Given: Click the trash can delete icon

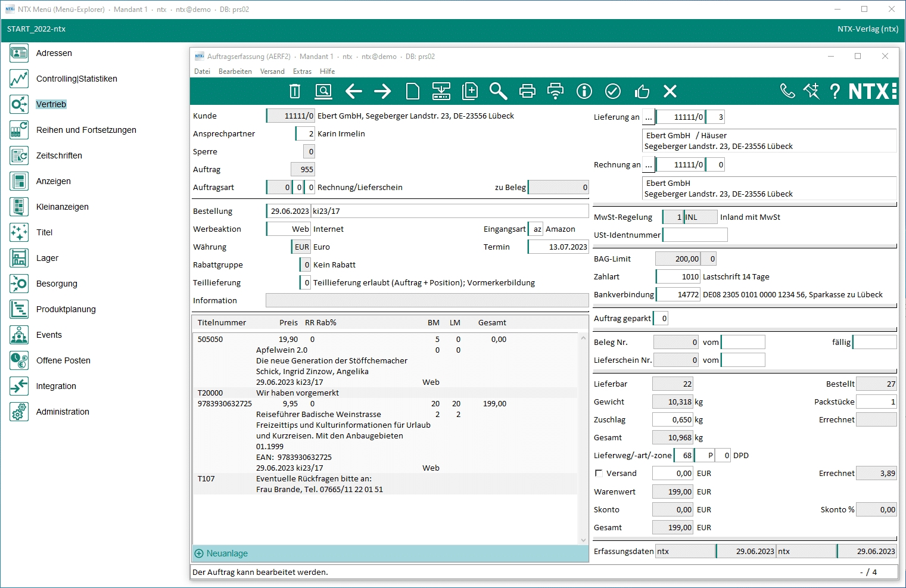Looking at the screenshot, I should tap(295, 91).
